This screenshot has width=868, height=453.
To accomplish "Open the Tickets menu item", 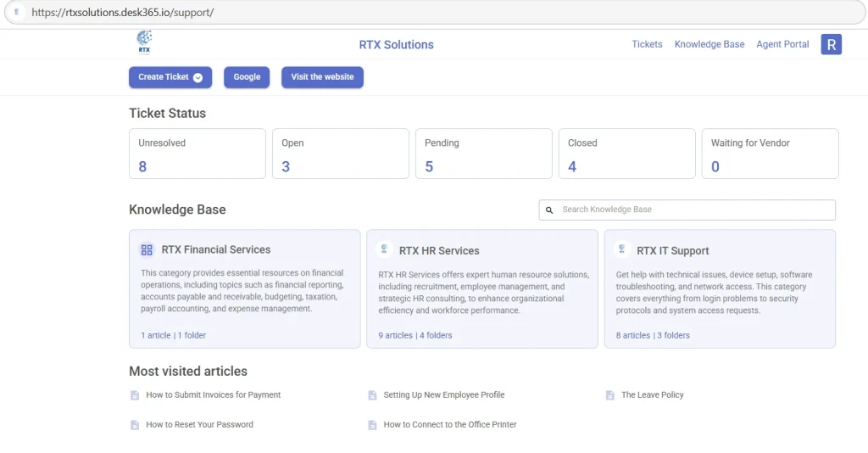I will click(x=647, y=44).
